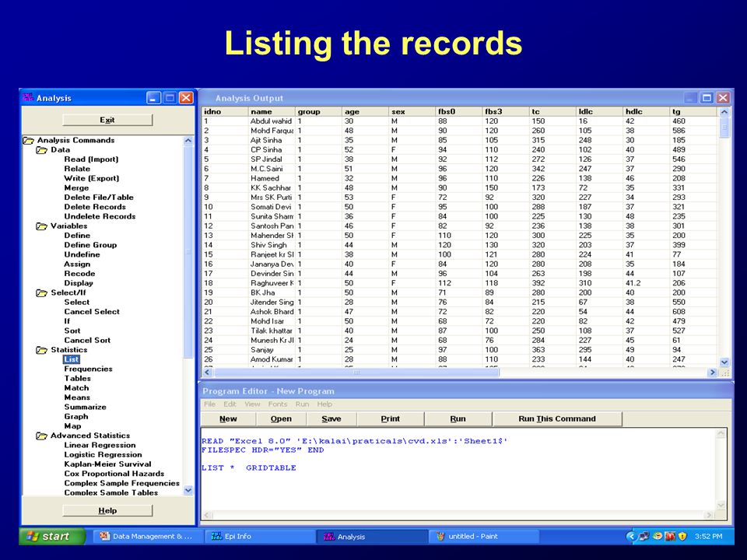Click the Print button in Program Editor
Screen dimensions: 747x560
pos(390,418)
